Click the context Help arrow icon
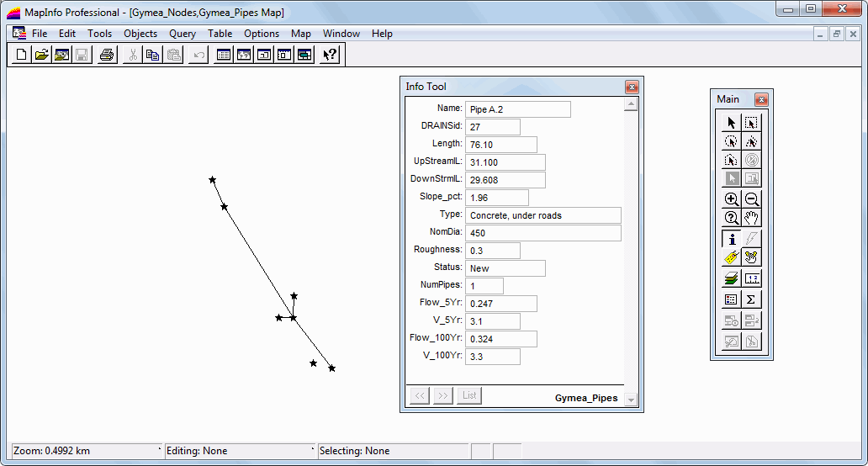The height and width of the screenshot is (466, 868). click(x=330, y=55)
